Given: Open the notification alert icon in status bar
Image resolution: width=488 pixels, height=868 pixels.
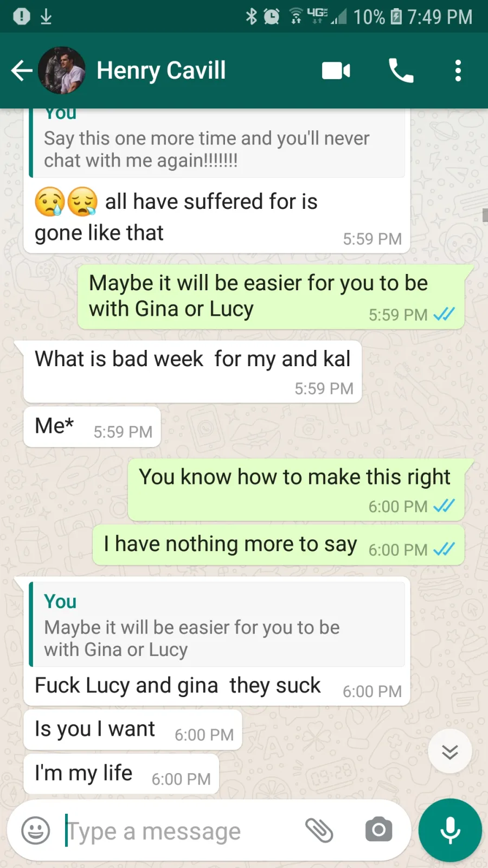Looking at the screenshot, I should 22,16.
